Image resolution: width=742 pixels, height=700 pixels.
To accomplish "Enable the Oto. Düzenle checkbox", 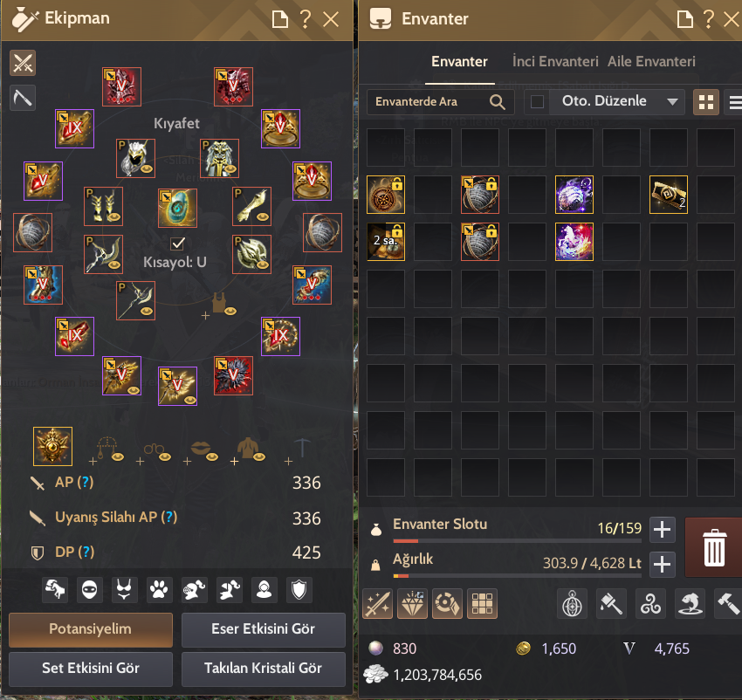I will pyautogui.click(x=537, y=102).
